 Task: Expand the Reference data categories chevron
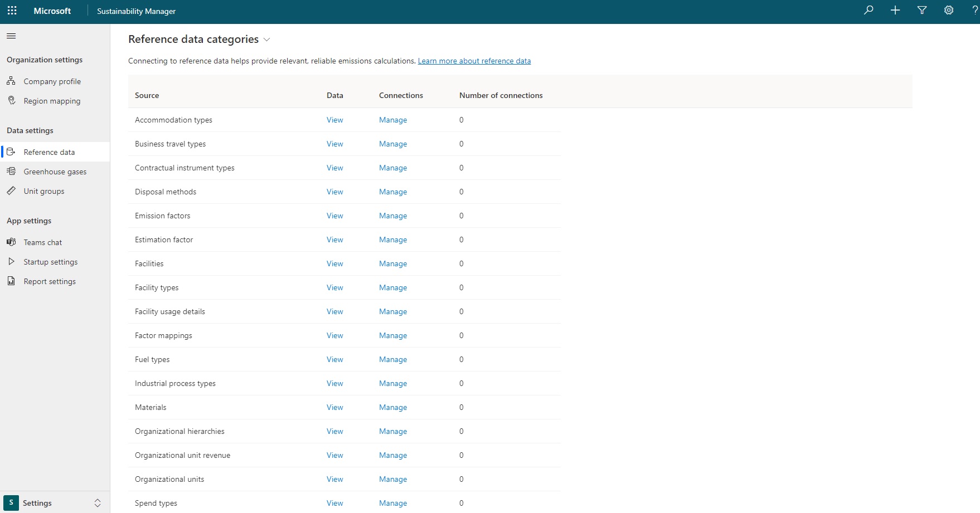tap(267, 40)
